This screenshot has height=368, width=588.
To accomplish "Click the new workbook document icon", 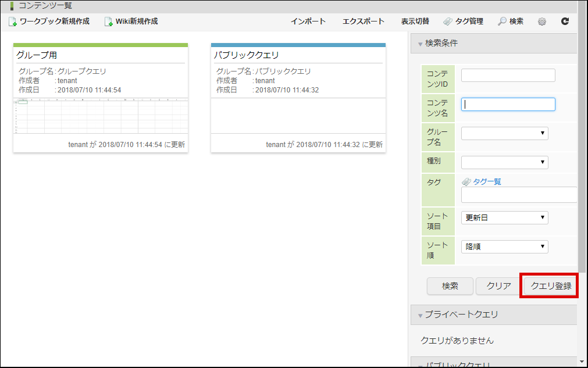I will (13, 22).
